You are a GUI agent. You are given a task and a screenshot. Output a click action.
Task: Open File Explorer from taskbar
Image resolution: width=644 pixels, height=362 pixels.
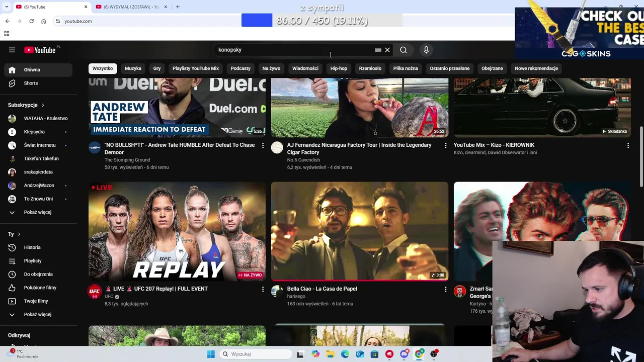pyautogui.click(x=331, y=354)
